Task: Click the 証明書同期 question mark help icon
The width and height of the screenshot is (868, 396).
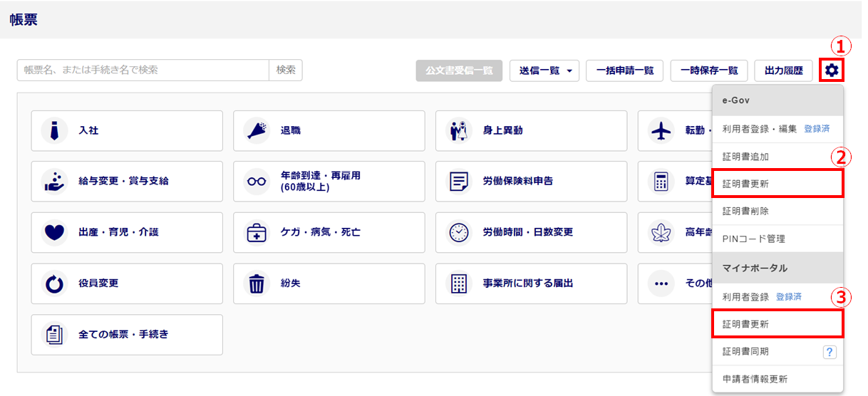Action: coord(830,352)
